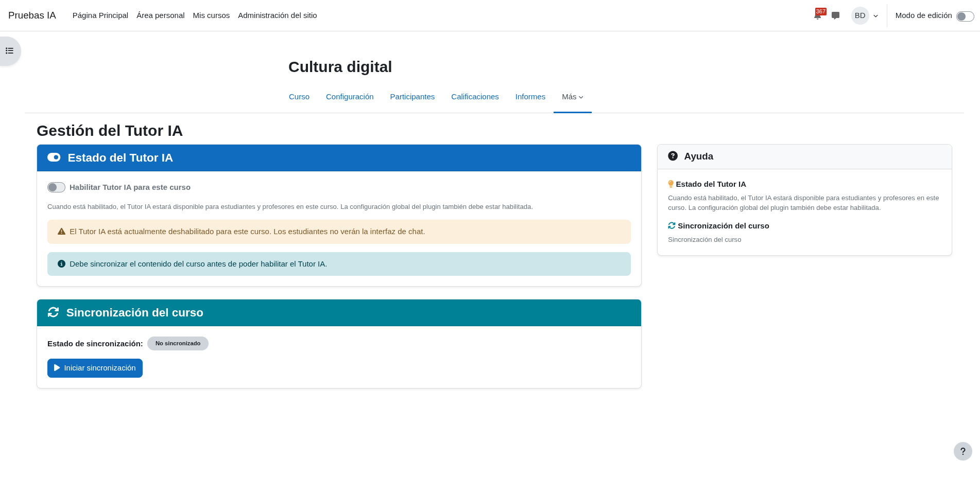Screen dimensions: 980x477
Task: Open the messaging chat bubble icon
Action: [835, 15]
